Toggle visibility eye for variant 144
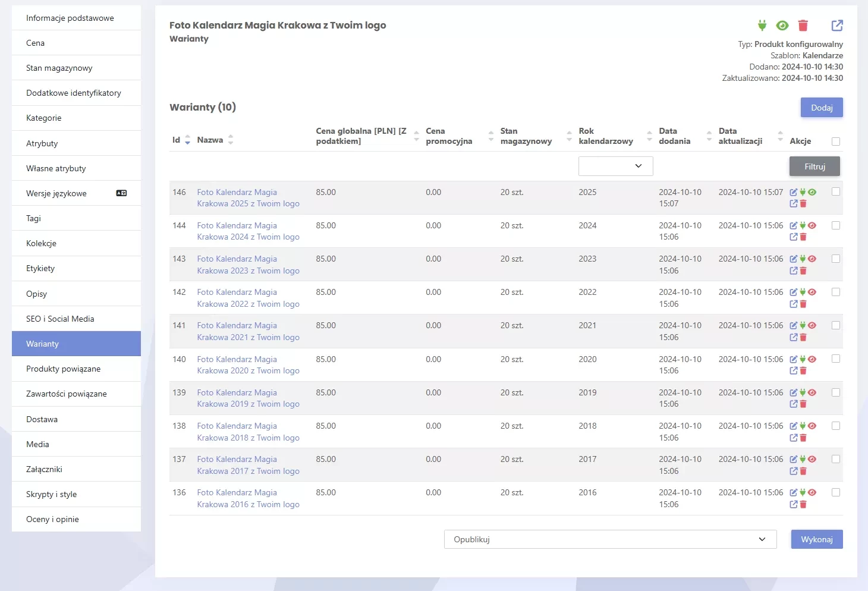The image size is (868, 591). (812, 226)
